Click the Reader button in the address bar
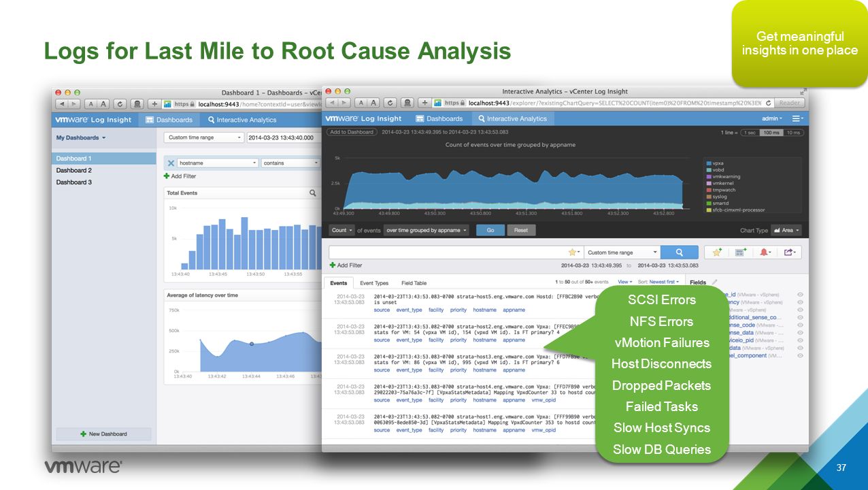This screenshot has width=868, height=490. (x=790, y=103)
